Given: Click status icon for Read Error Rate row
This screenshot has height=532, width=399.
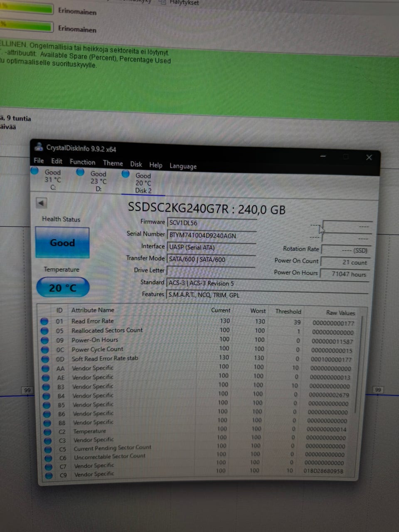Looking at the screenshot, I should 44,321.
